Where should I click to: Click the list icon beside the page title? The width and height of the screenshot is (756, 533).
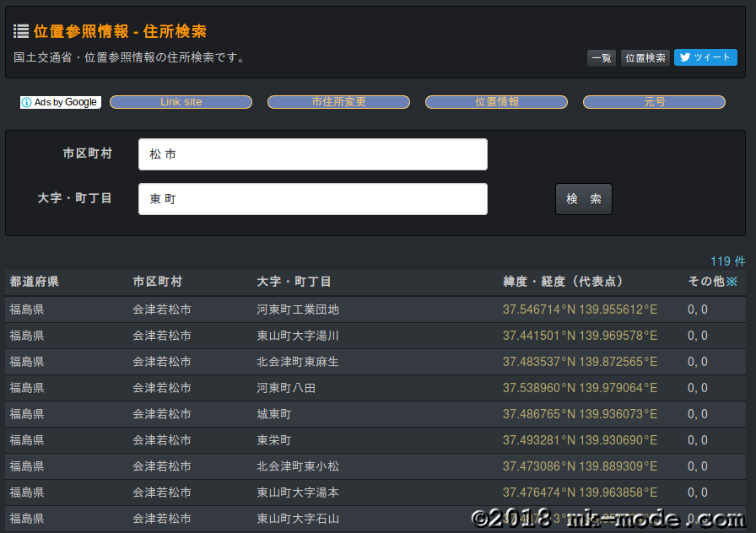pyautogui.click(x=21, y=31)
